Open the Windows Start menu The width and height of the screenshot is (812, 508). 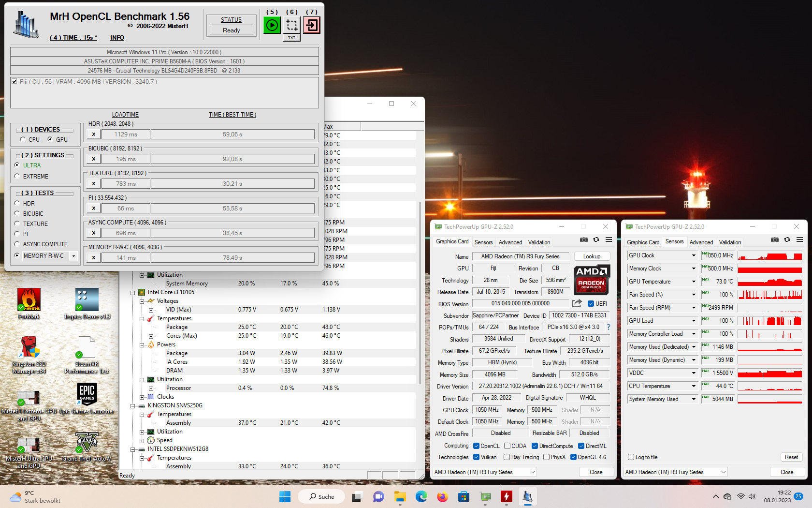coord(285,496)
